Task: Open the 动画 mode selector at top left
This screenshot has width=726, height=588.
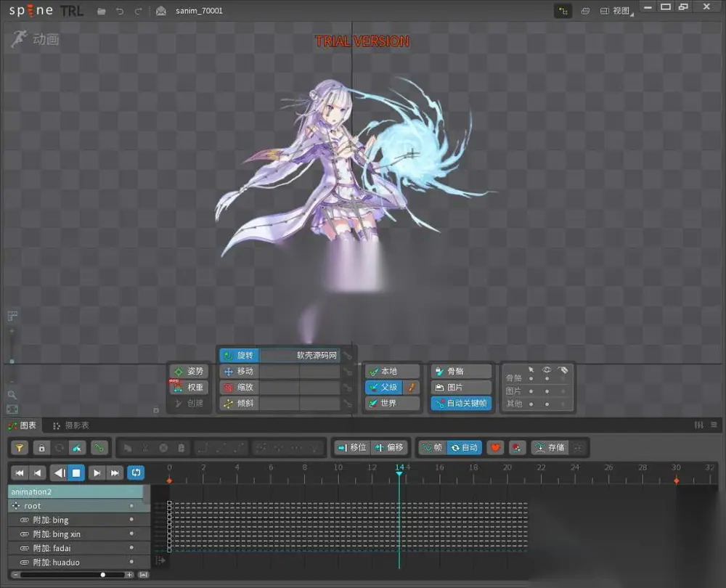Action: click(36, 39)
